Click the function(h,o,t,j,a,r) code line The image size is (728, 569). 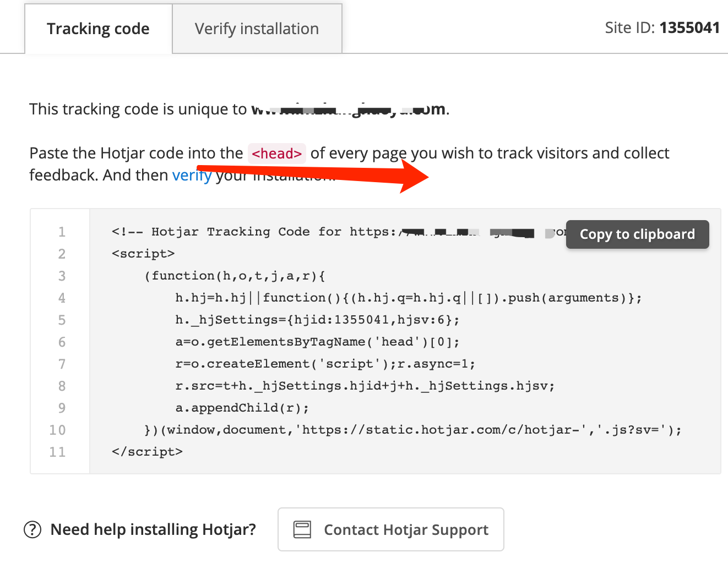pos(235,276)
